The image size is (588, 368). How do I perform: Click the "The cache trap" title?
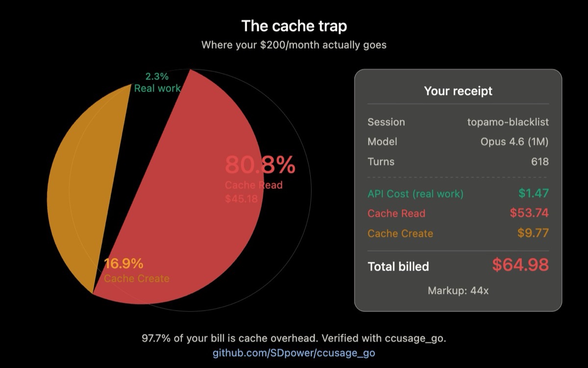coord(294,26)
